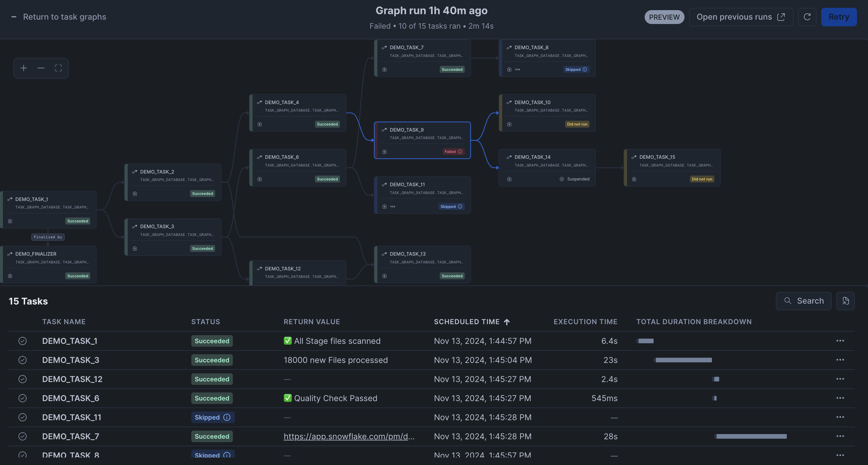
Task: Click the '15 Tasks' heading
Action: [x=28, y=301]
